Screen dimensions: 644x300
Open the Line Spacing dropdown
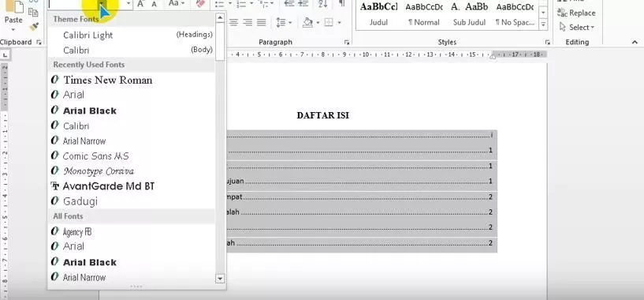point(284,22)
